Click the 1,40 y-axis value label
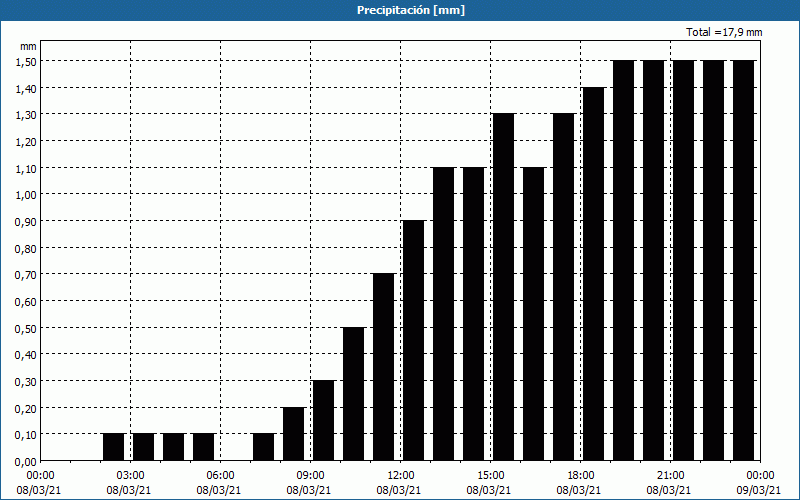The image size is (800, 500). coord(26,88)
